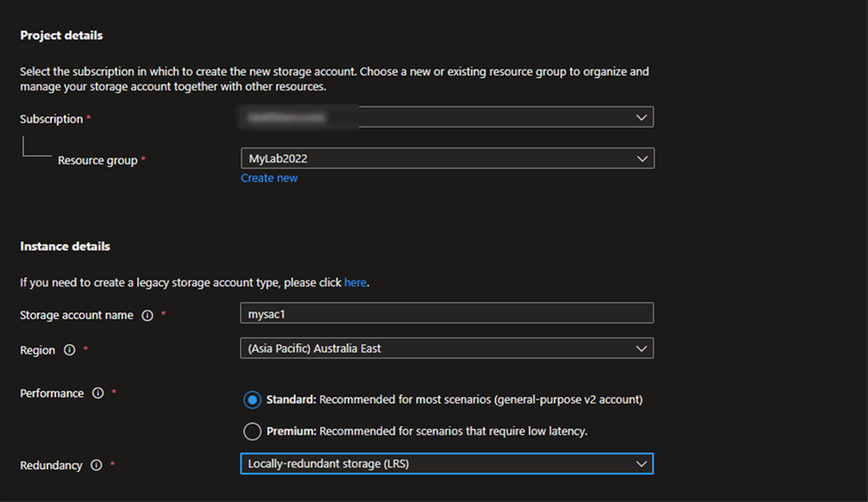868x502 pixels.
Task: Click the Create new link
Action: click(x=269, y=178)
